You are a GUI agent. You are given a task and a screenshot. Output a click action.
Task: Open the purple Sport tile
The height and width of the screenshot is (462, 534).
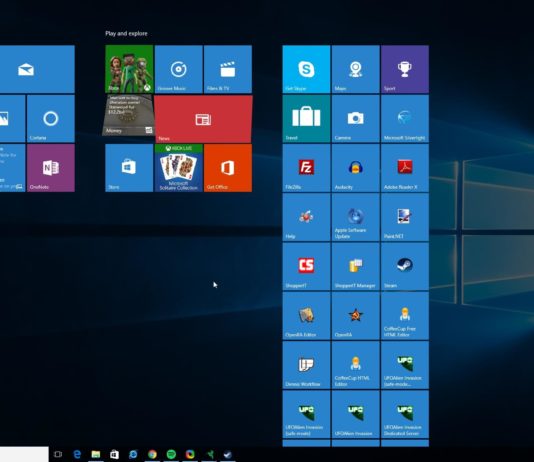pos(405,69)
